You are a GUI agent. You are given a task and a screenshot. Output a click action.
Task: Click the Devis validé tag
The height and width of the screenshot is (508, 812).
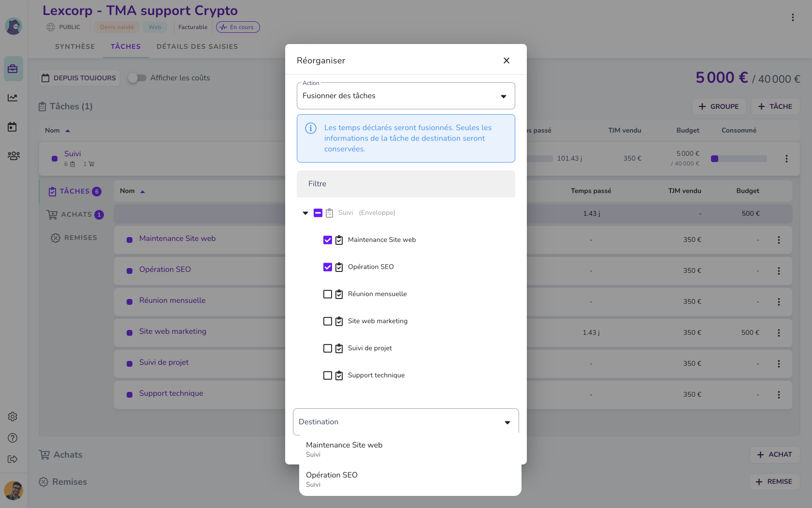[117, 27]
